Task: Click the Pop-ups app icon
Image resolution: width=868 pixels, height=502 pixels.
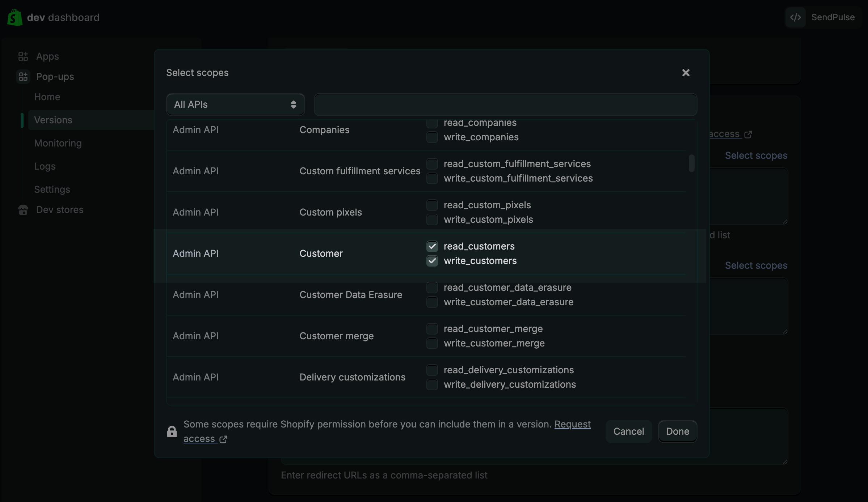Action: click(23, 77)
